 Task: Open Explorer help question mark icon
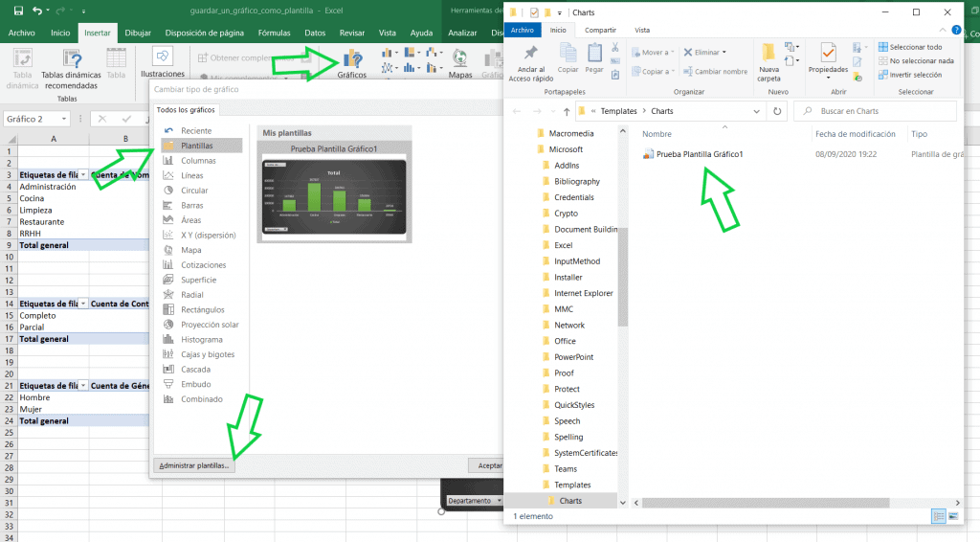click(956, 30)
